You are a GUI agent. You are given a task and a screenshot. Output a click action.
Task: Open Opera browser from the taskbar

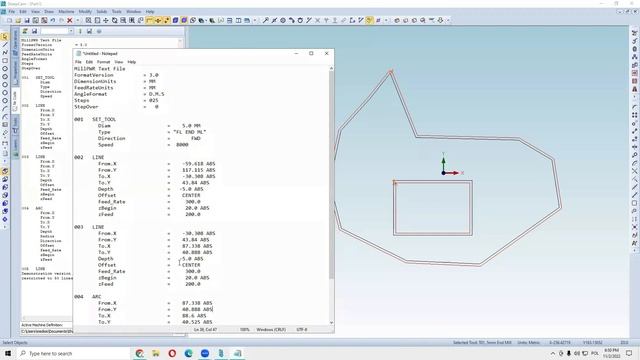tap(172, 353)
